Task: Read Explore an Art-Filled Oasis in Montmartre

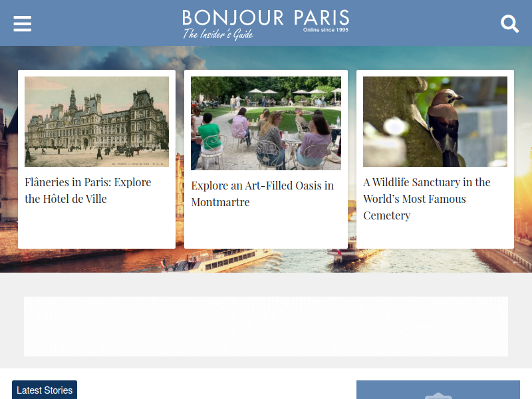Action: (262, 194)
